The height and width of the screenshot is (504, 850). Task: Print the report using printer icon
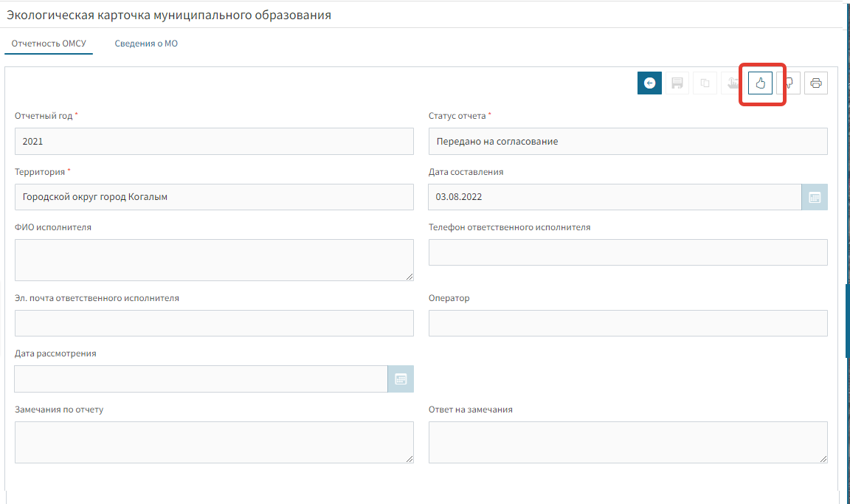[816, 83]
